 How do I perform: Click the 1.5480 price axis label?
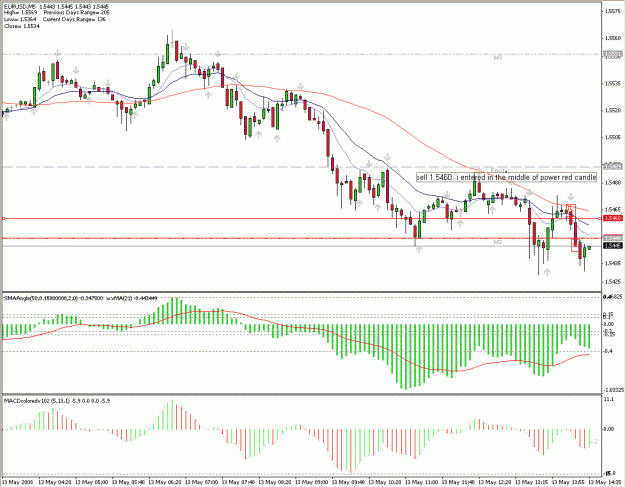point(613,183)
